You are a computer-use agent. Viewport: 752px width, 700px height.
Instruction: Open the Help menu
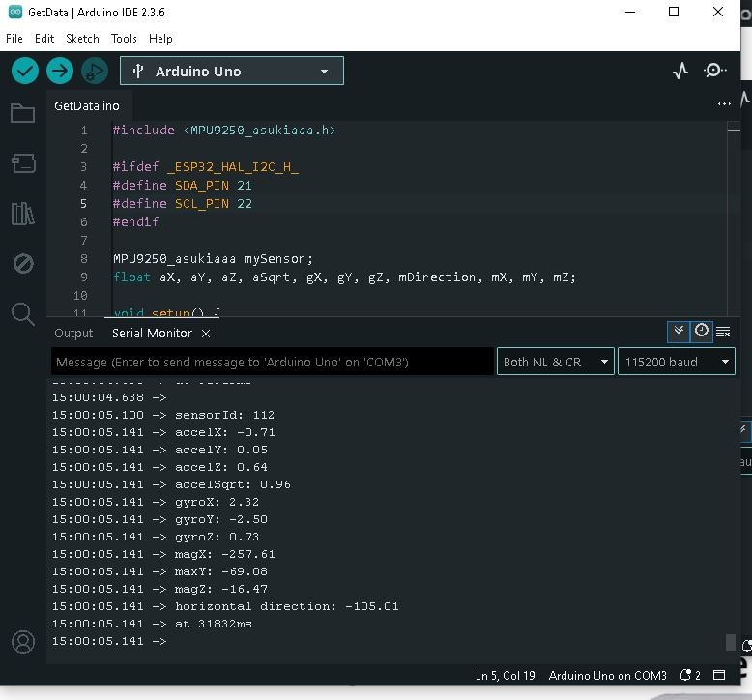click(160, 39)
